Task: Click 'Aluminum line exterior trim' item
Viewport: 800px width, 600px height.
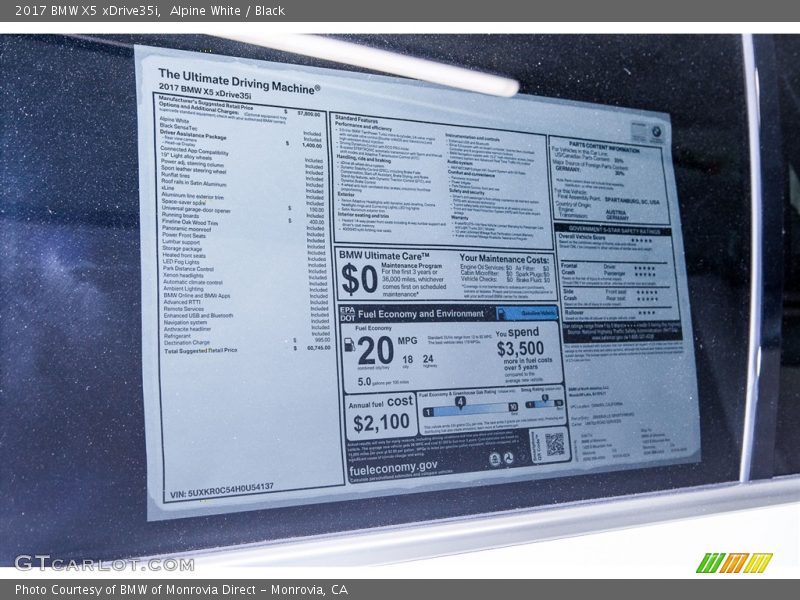Action: tap(192, 196)
